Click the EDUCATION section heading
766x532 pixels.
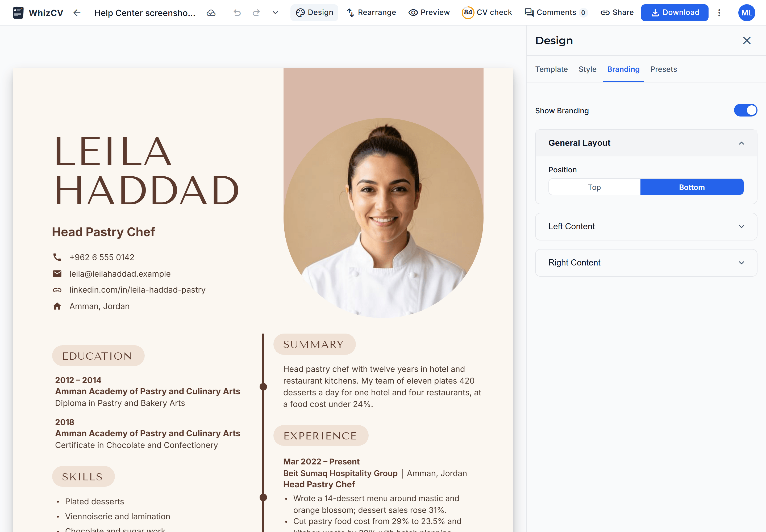pyautogui.click(x=98, y=356)
